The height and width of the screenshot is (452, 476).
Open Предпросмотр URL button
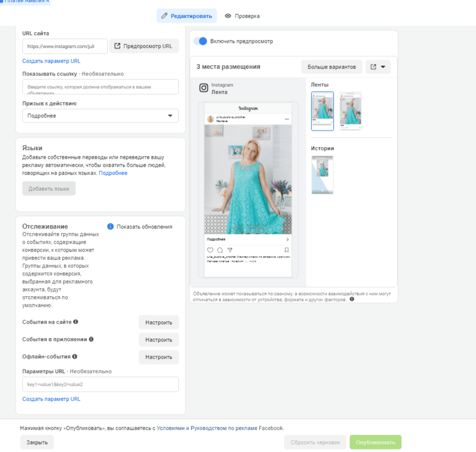144,46
